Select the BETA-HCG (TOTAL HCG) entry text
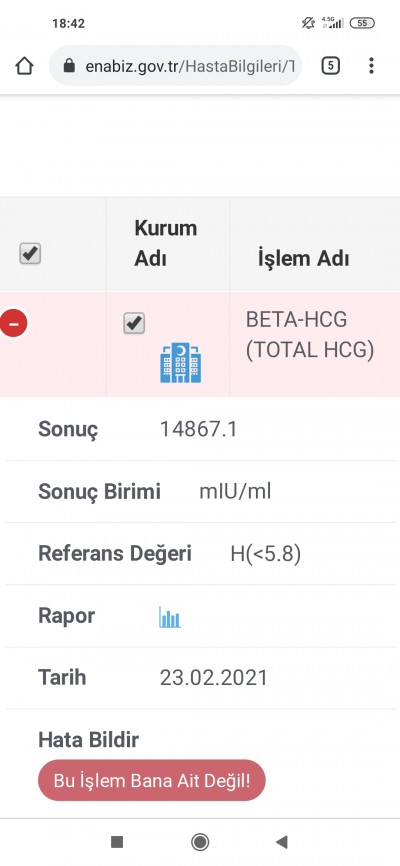400x866 pixels. click(310, 335)
